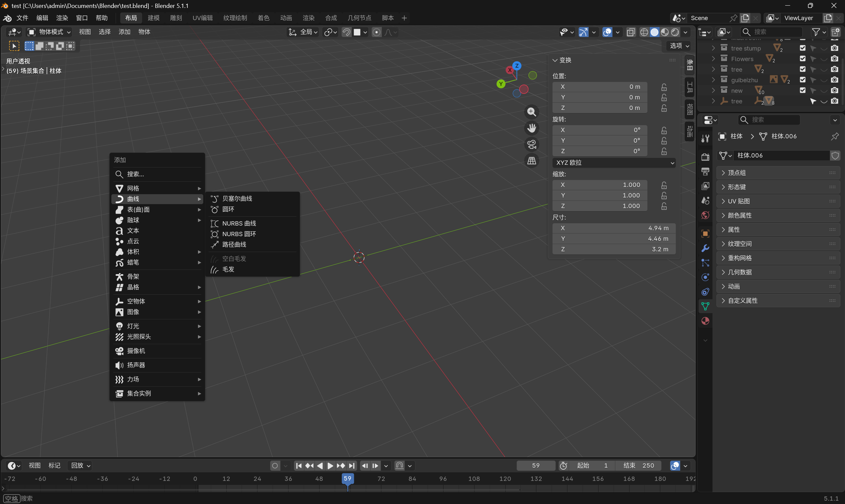Image resolution: width=845 pixels, height=504 pixels.
Task: Open the Material properties tab icon
Action: (x=705, y=321)
